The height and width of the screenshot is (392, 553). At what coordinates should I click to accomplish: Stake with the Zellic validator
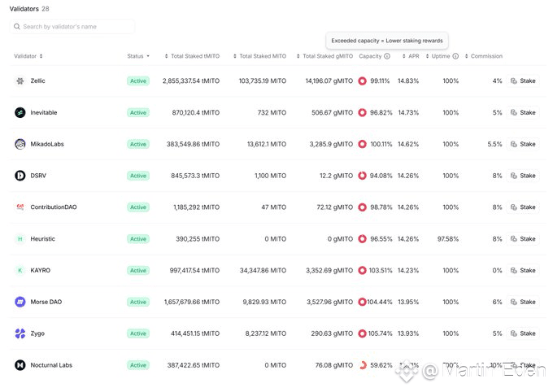(523, 81)
